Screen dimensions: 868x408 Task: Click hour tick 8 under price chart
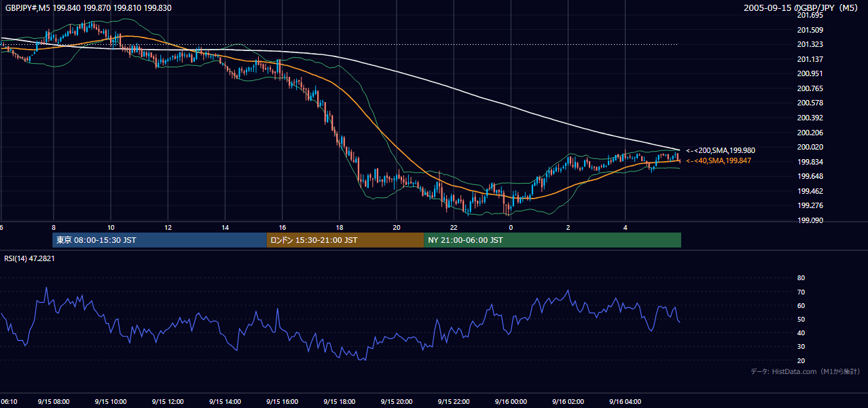click(x=53, y=228)
